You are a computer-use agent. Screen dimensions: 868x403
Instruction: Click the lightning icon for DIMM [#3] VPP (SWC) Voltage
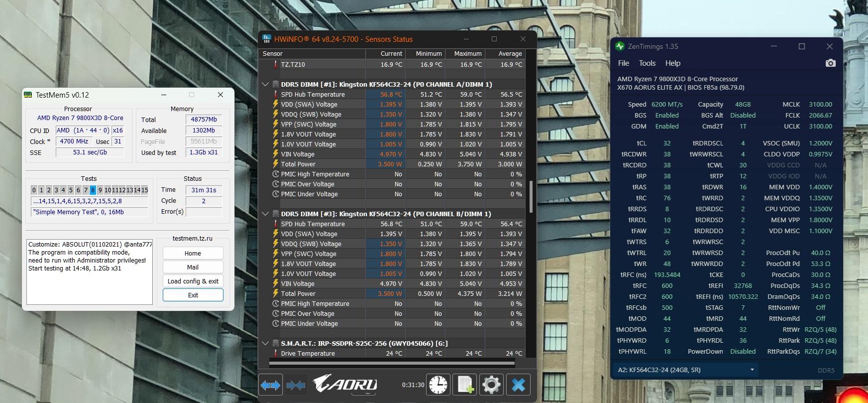[275, 254]
